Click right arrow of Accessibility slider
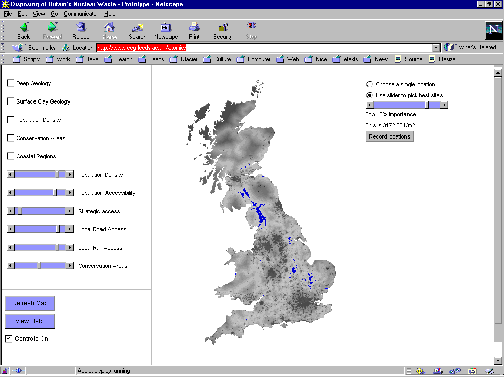The width and height of the screenshot is (504, 377). tap(70, 192)
